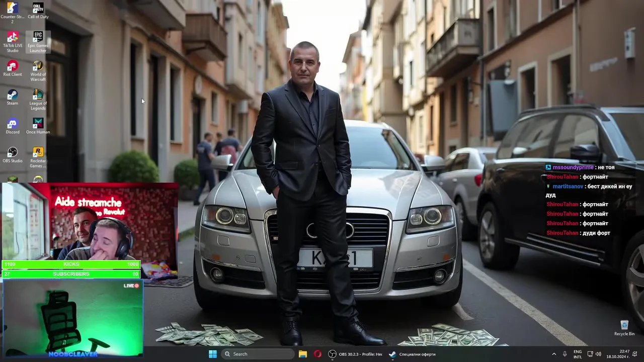
Task: Select the Epic Games Launcher desktop icon
Action: [38, 42]
